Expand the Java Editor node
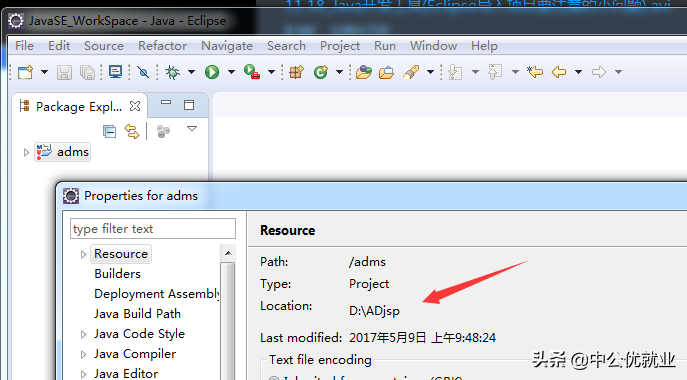This screenshot has width=687, height=380. point(83,374)
